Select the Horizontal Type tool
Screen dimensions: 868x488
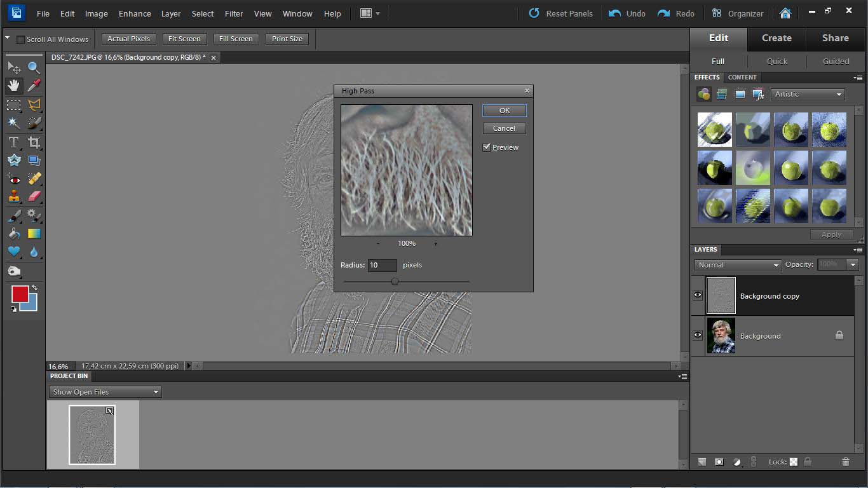point(13,142)
